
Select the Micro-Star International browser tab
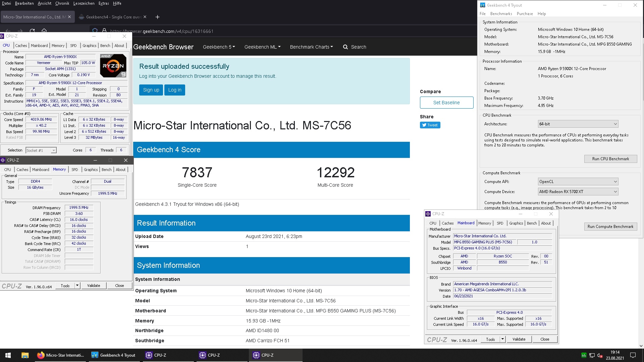[x=35, y=17]
